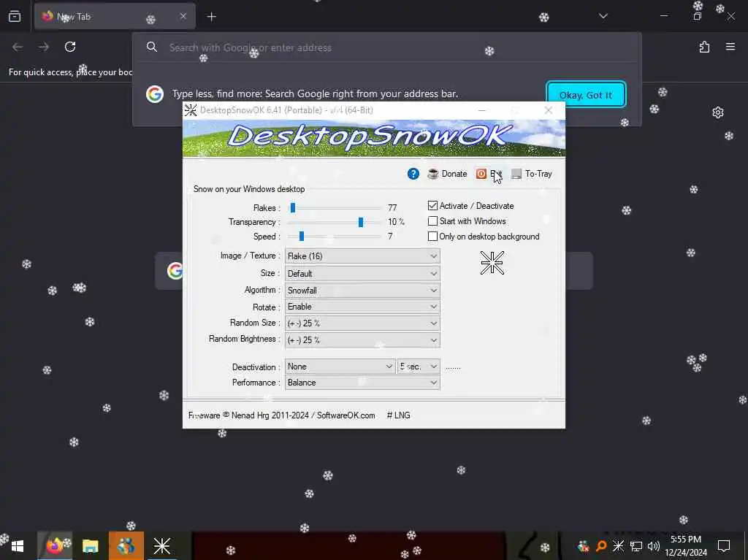Adjust the Flakes slider handle
The height and width of the screenshot is (560, 748).
pyautogui.click(x=293, y=207)
